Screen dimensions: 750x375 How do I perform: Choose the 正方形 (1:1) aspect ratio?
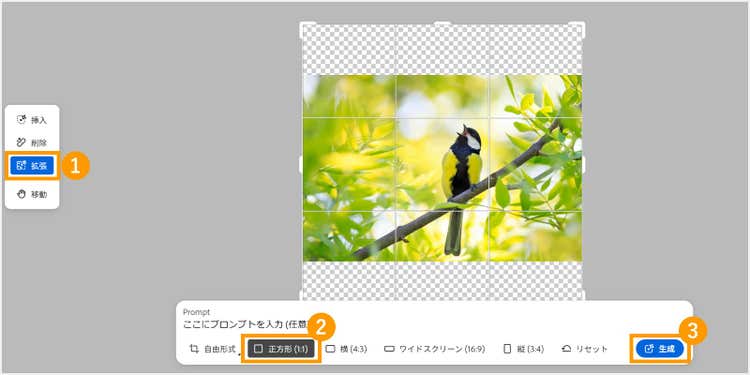coord(281,349)
